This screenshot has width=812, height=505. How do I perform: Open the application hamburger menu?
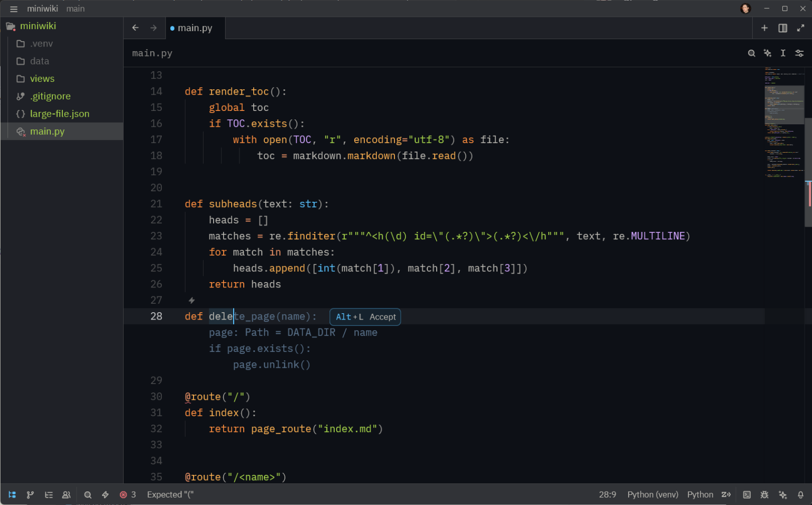(13, 8)
